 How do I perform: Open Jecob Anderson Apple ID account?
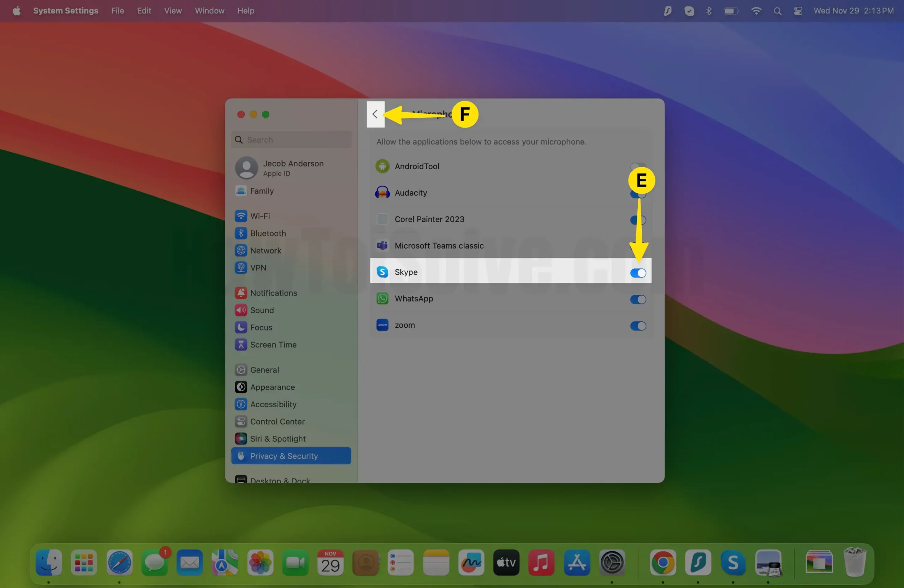coord(292,167)
